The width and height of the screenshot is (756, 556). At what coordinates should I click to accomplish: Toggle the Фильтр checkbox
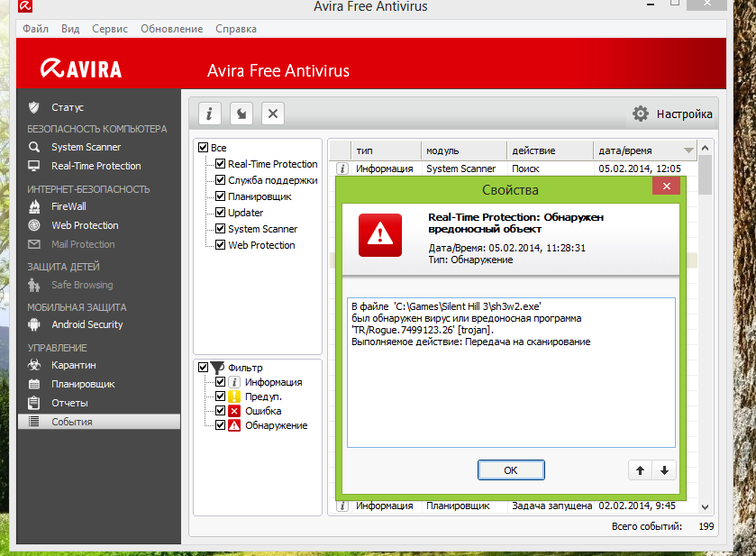point(203,368)
